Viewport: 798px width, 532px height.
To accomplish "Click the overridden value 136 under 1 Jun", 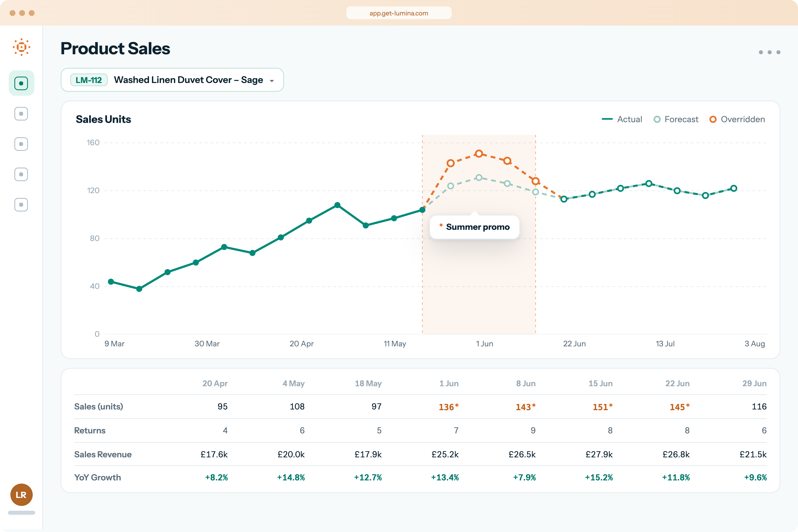I will [448, 407].
